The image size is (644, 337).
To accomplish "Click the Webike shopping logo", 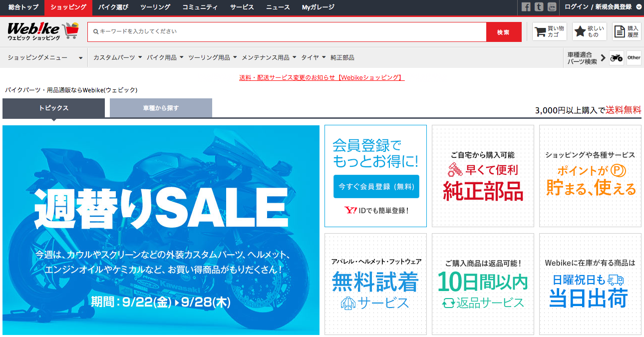I will tap(43, 31).
